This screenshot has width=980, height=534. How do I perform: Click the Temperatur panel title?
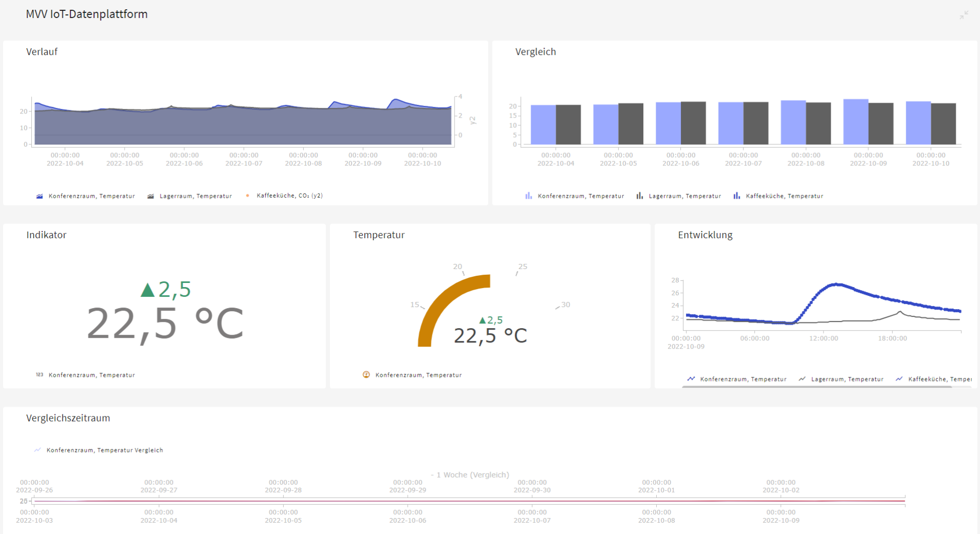point(379,235)
